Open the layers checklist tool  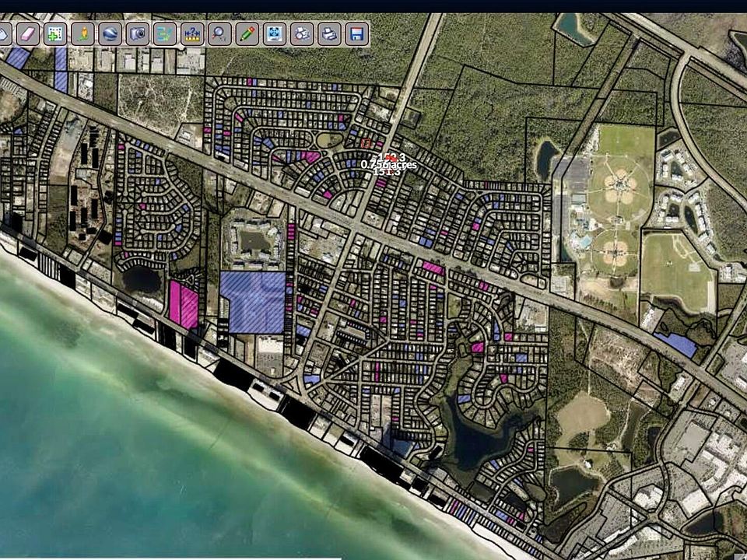click(165, 33)
